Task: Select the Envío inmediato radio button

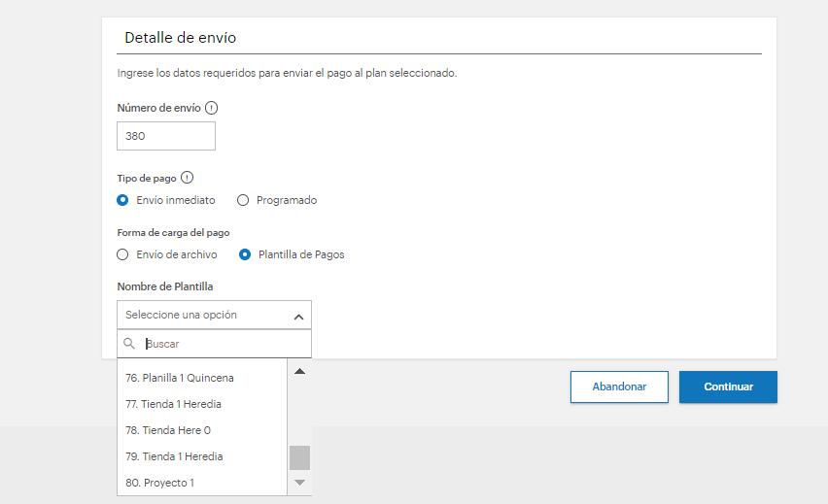Action: pyautogui.click(x=122, y=200)
